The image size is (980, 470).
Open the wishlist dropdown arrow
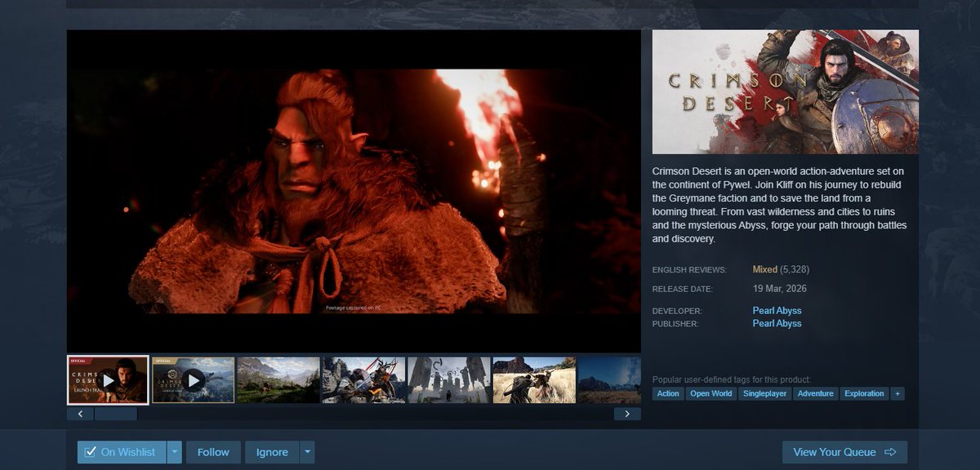pos(175,452)
